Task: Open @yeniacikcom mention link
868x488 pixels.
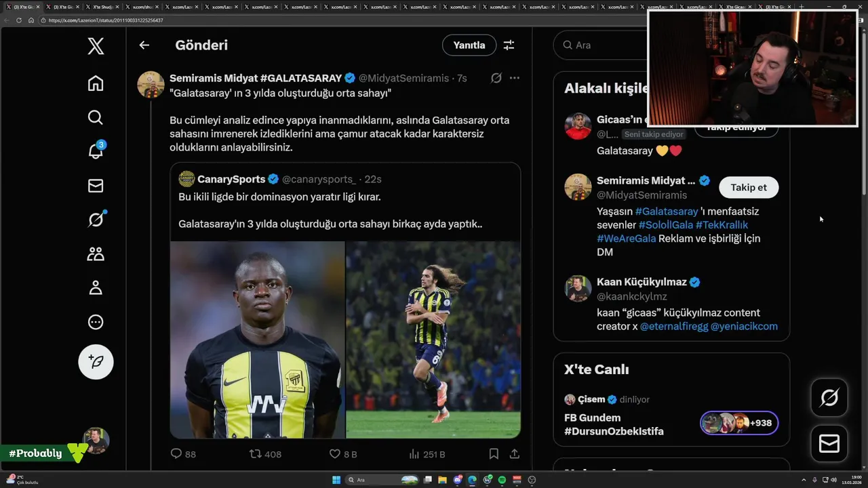Action: point(744,326)
